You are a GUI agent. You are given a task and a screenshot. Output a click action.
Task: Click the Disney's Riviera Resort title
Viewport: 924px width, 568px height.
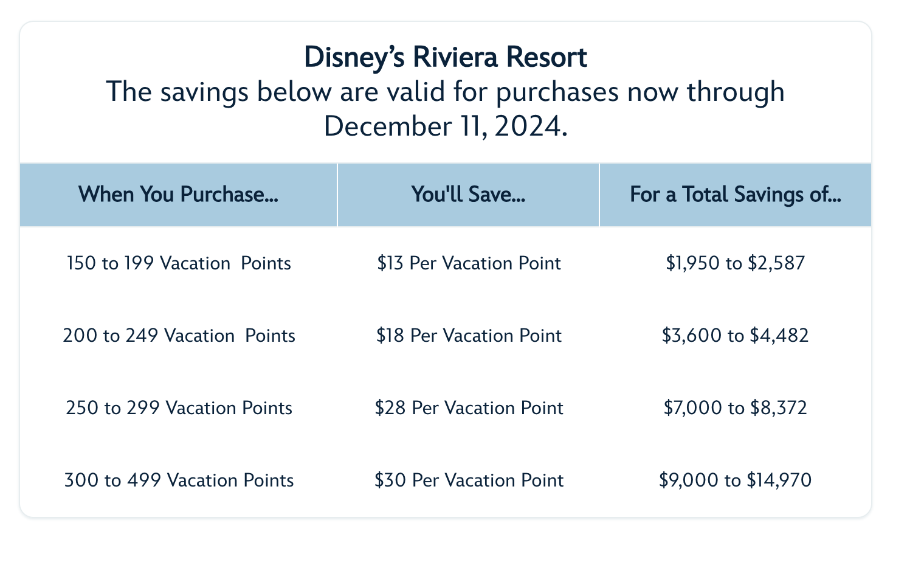(x=445, y=57)
